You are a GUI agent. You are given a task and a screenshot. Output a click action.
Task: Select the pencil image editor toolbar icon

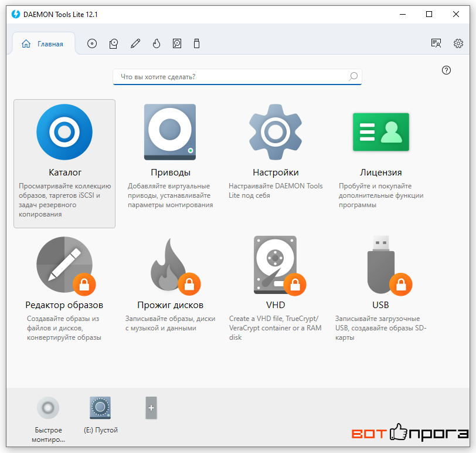tap(135, 44)
